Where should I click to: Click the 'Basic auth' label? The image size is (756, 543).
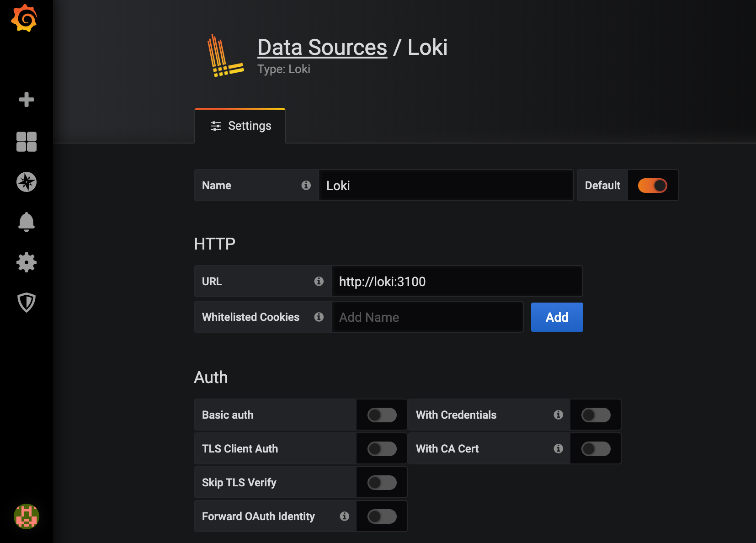pyautogui.click(x=228, y=415)
